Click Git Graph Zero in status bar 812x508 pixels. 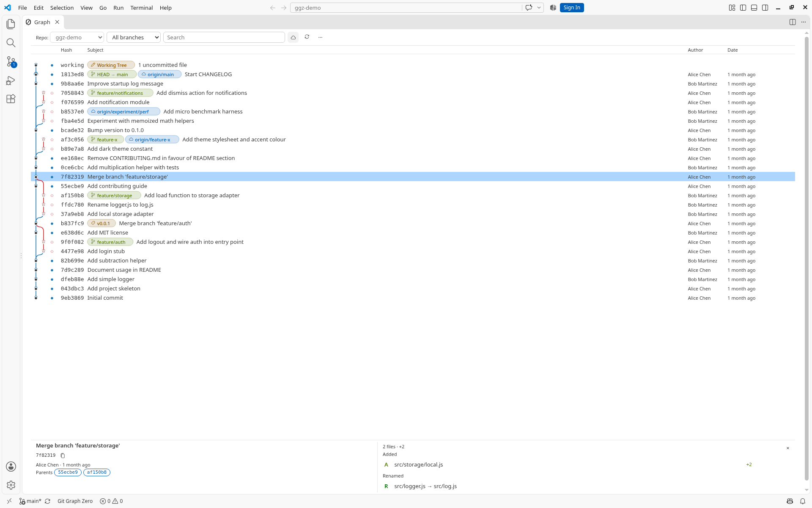75,501
